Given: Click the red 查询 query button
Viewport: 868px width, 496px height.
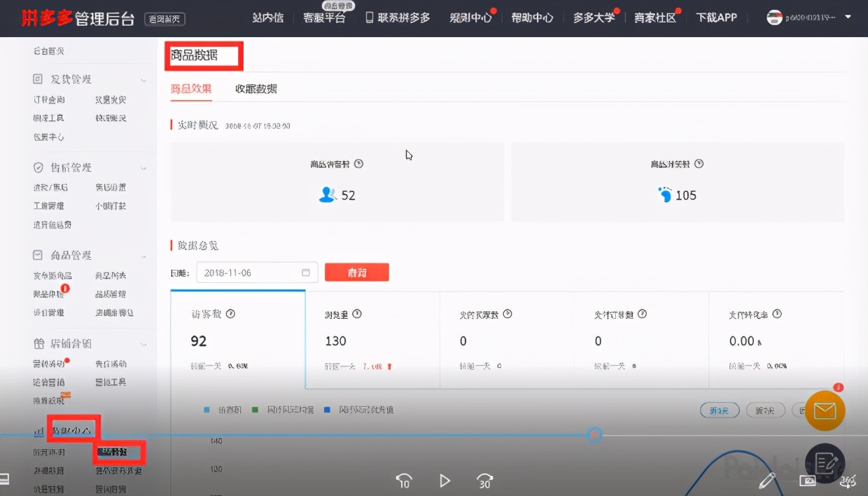Looking at the screenshot, I should 357,272.
